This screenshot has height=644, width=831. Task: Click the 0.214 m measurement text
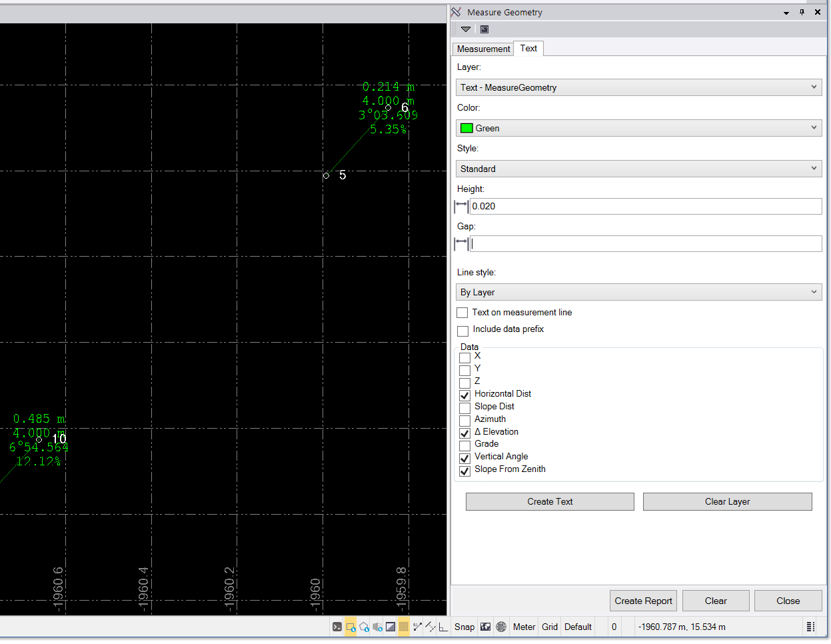pyautogui.click(x=389, y=87)
